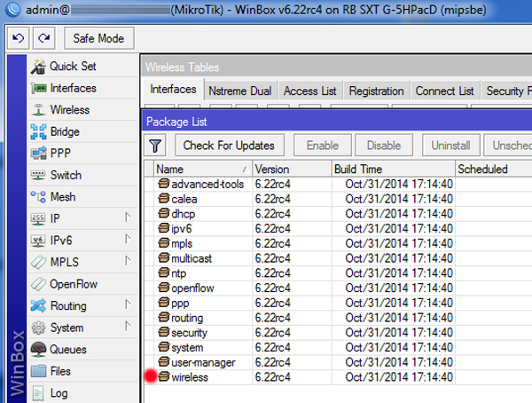Expand the MPLS submenu arrow
The width and height of the screenshot is (532, 403).
coord(128,261)
